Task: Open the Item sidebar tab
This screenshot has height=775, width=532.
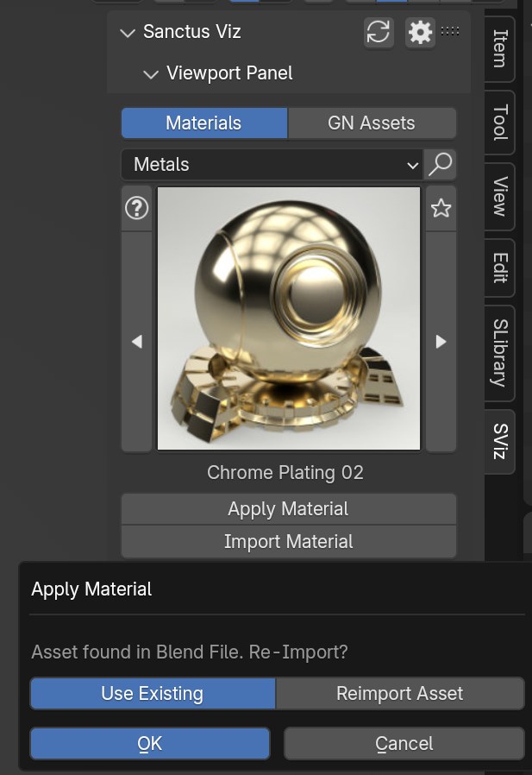Action: tap(500, 48)
